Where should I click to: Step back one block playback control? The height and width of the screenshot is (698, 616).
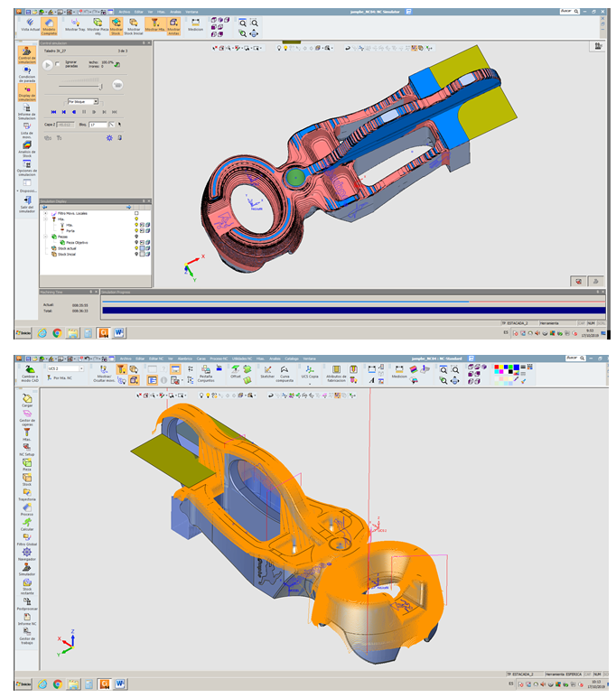point(64,112)
